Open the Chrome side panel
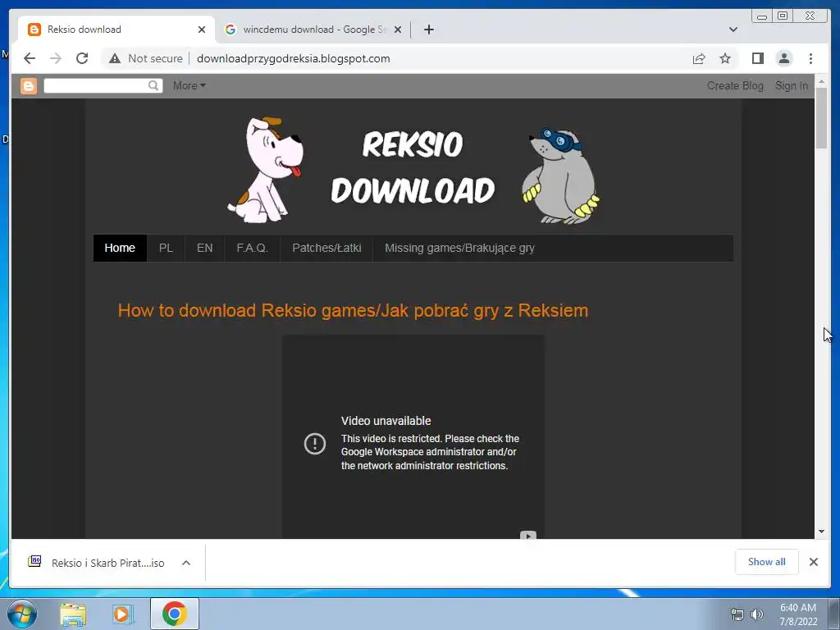This screenshot has width=840, height=630. (757, 58)
